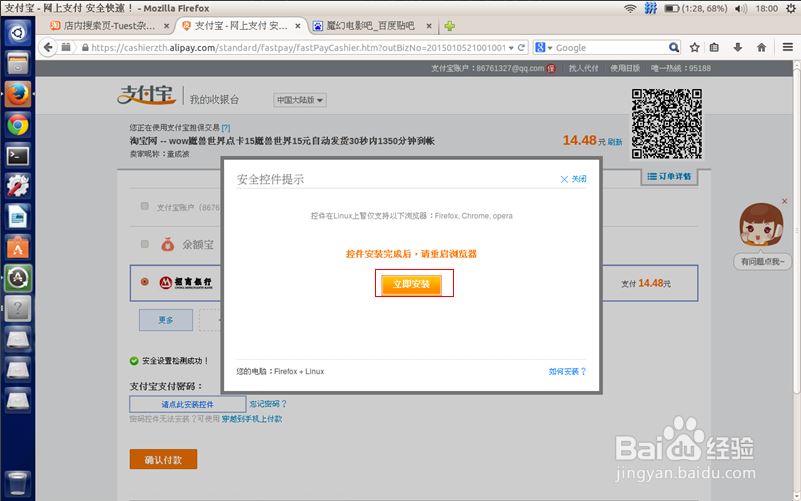Close the security control dialog via 关闭
The image size is (801, 501).
click(573, 179)
